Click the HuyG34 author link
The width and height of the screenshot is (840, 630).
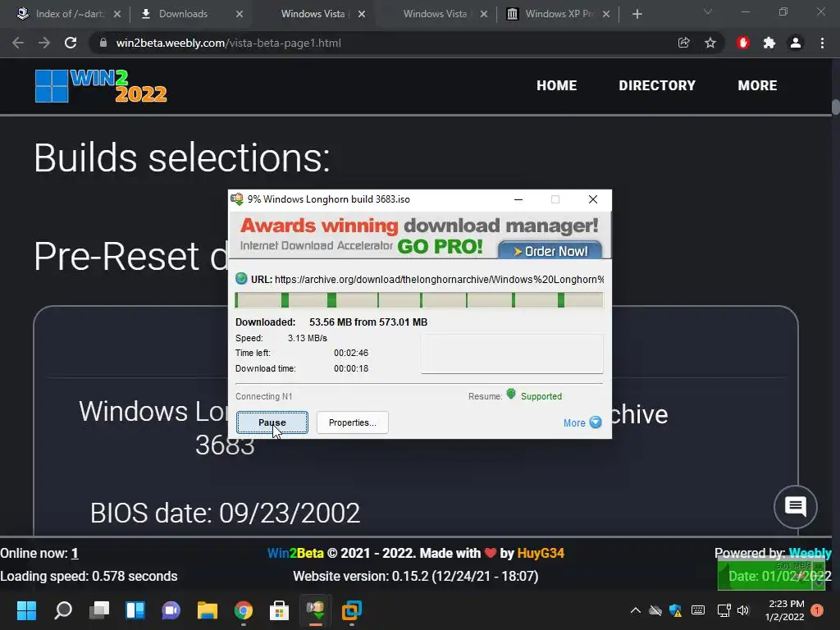pos(541,553)
